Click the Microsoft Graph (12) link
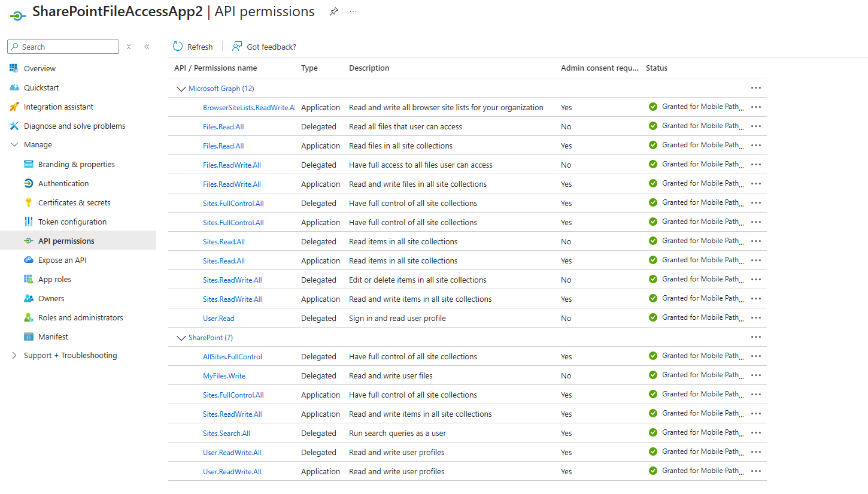This screenshot has height=494, width=868. 221,89
